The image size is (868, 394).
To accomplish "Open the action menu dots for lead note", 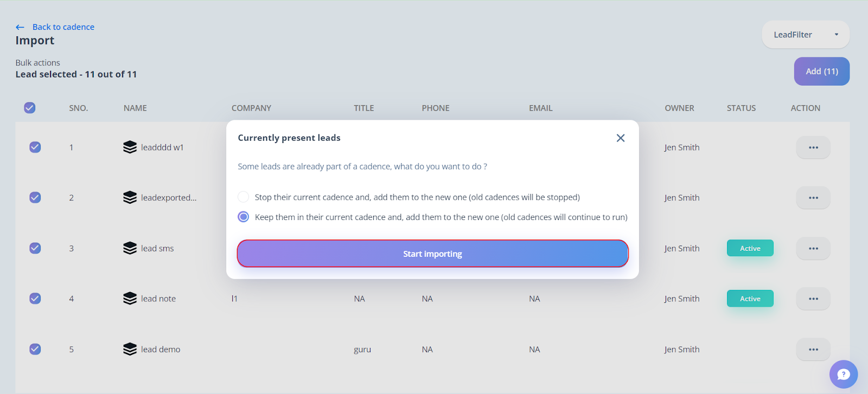I will pyautogui.click(x=813, y=299).
